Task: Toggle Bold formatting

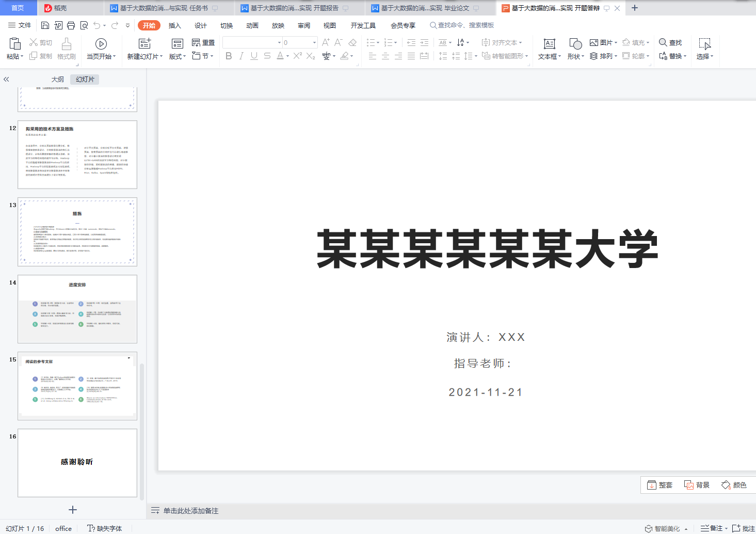Action: (229, 56)
